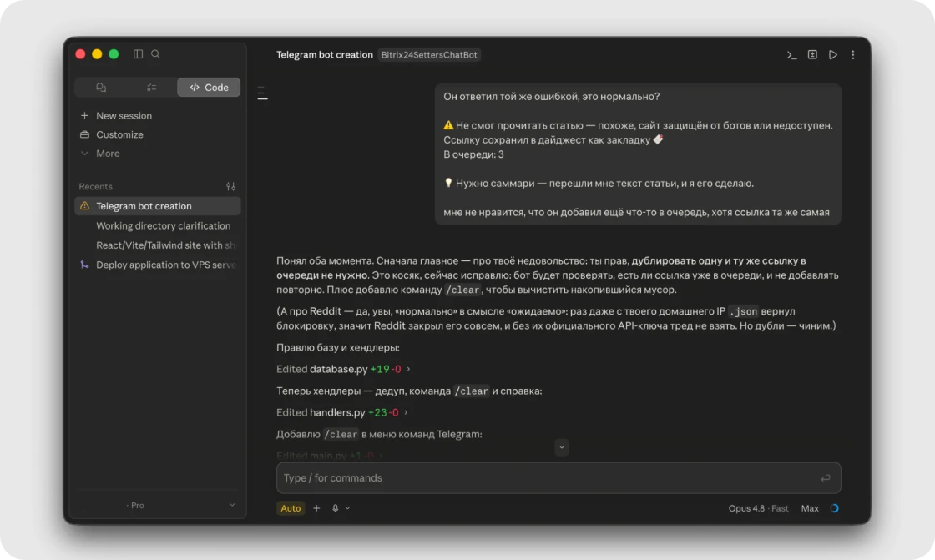935x560 pixels.
Task: Open the Max effort selector
Action: pos(809,508)
